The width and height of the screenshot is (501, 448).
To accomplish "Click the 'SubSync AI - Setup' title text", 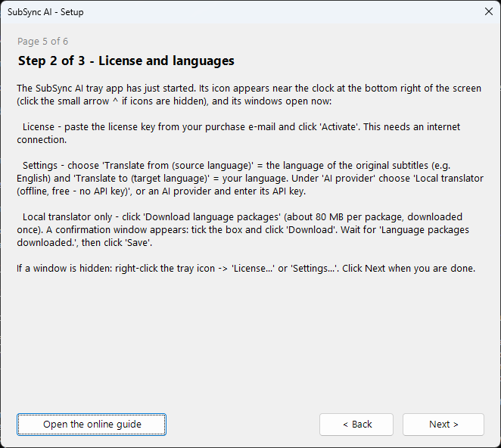I will tap(45, 12).
